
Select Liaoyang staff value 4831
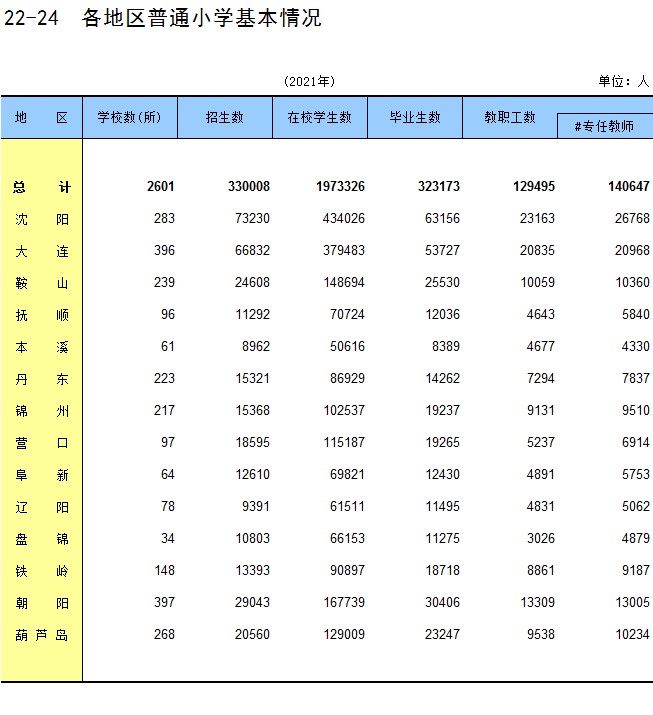pos(541,506)
